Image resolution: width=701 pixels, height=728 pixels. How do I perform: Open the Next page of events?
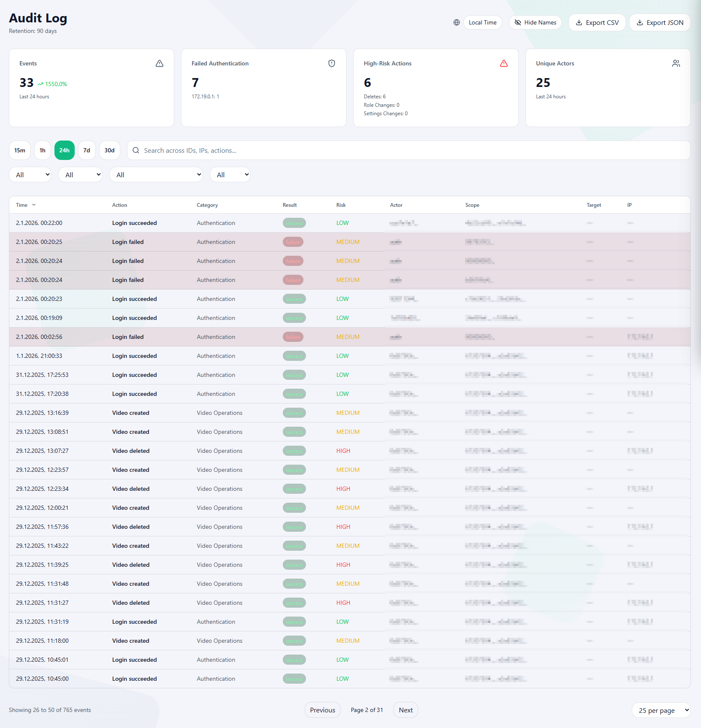pos(405,710)
